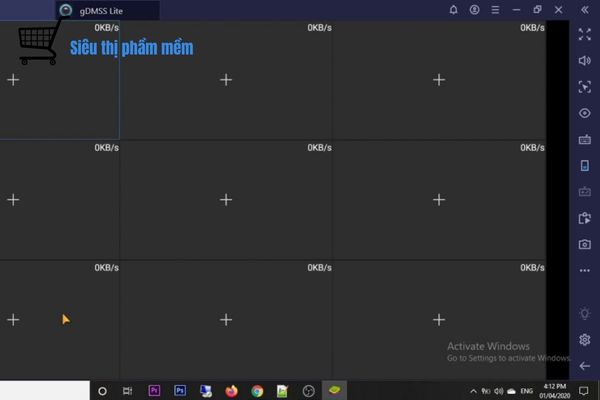Click the phone rotate icon in sidebar
Image resolution: width=600 pixels, height=400 pixels.
click(x=584, y=166)
